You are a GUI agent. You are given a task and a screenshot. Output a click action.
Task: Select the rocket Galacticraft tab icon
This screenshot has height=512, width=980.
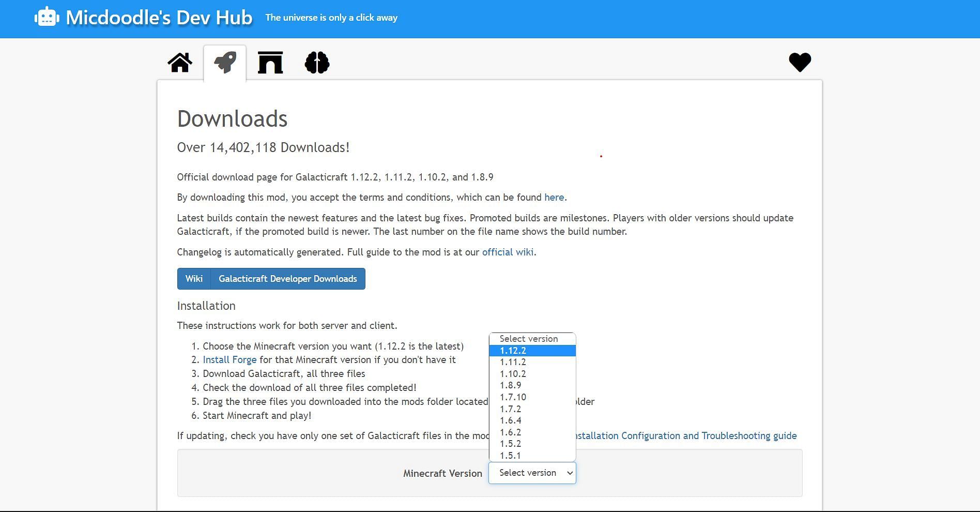coord(225,63)
